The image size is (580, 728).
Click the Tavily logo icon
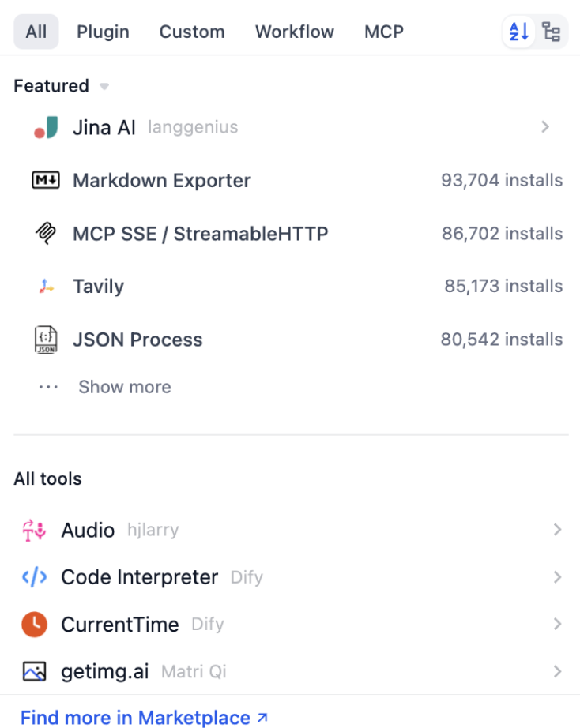(46, 287)
